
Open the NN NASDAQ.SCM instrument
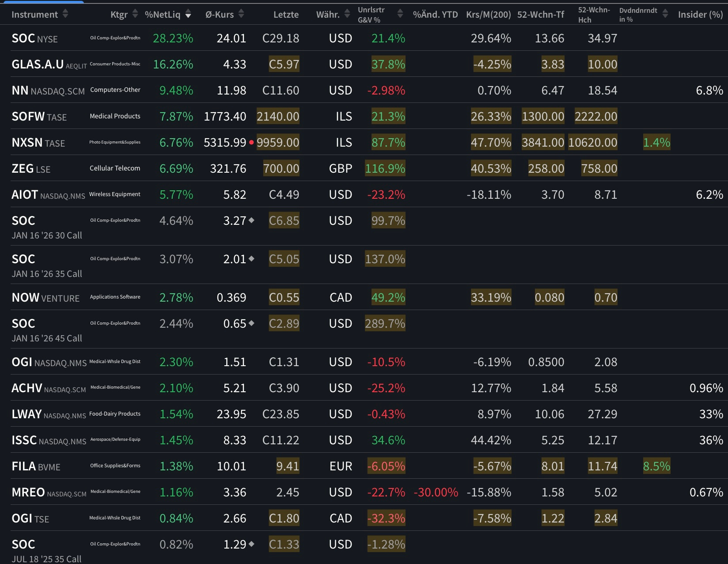point(48,91)
